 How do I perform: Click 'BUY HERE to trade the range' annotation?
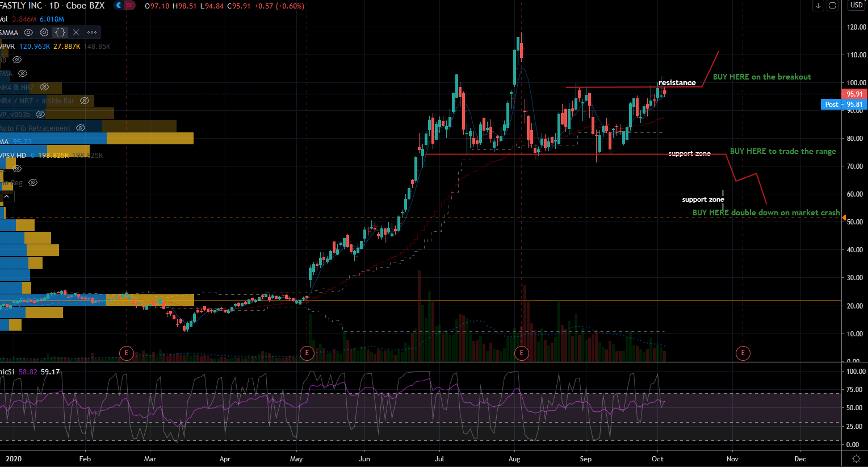(783, 151)
